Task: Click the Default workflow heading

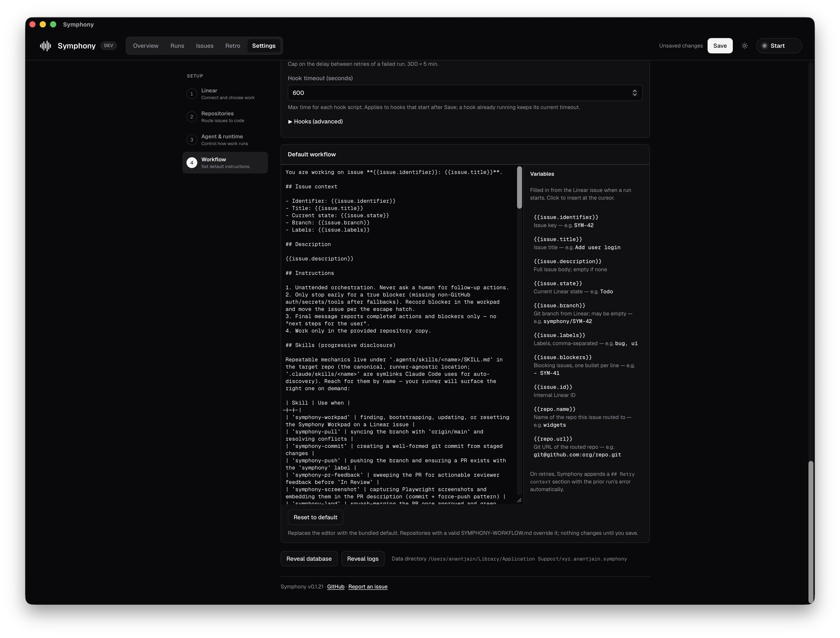Action: pos(311,154)
